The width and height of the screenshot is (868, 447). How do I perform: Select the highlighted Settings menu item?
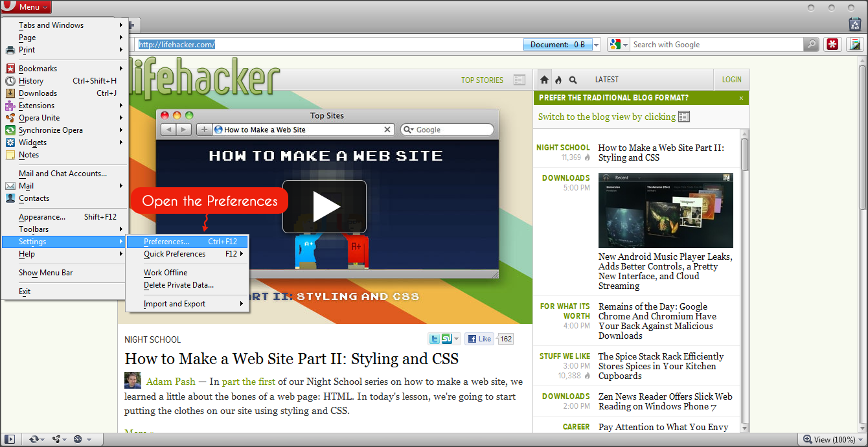coord(63,242)
